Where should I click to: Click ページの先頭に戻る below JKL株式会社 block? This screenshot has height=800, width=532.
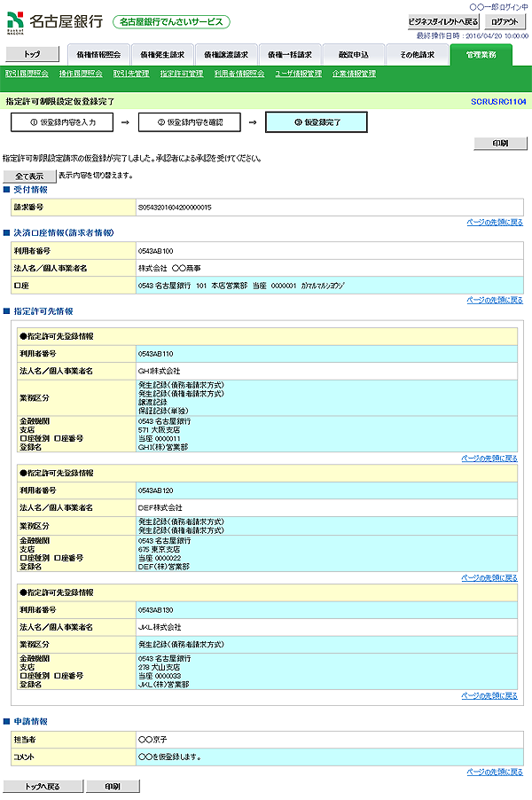489,695
